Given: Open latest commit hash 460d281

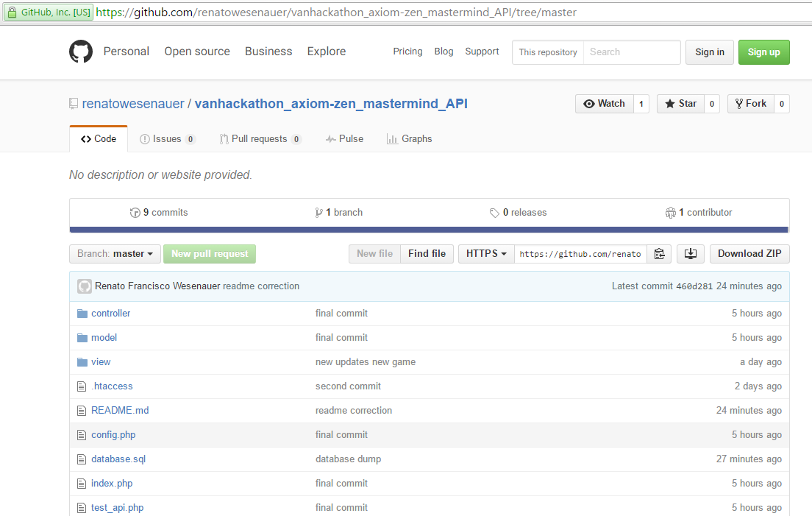Looking at the screenshot, I should pyautogui.click(x=694, y=286).
